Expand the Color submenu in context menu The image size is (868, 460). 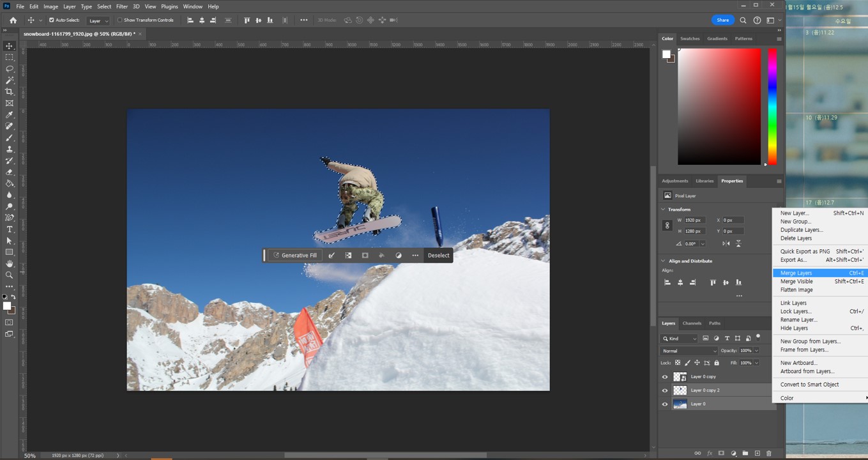coord(820,398)
